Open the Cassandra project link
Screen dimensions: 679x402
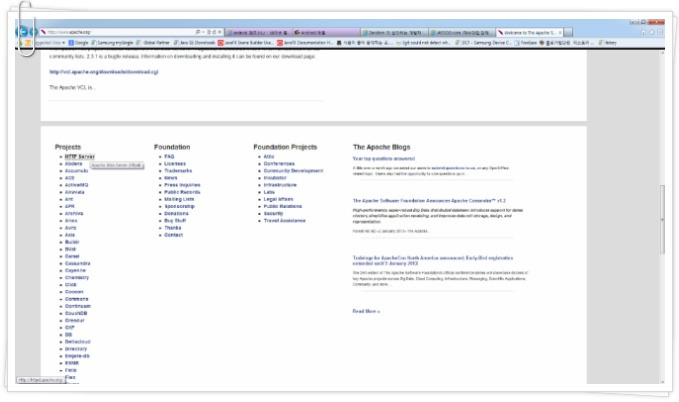click(x=78, y=263)
